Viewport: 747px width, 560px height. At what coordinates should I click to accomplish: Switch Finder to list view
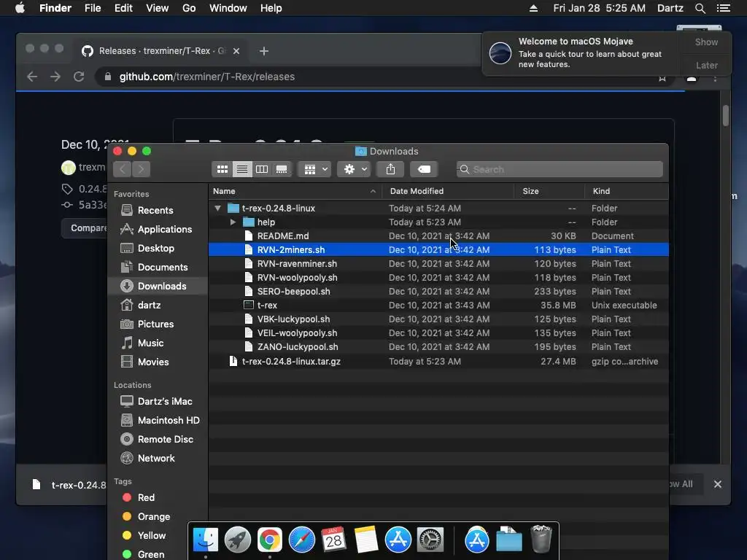click(242, 169)
